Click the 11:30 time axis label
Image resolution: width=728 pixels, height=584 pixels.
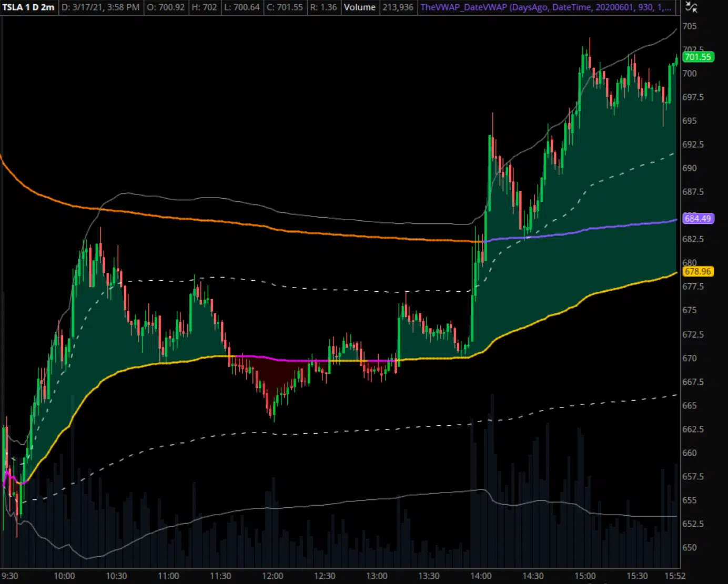(x=220, y=576)
